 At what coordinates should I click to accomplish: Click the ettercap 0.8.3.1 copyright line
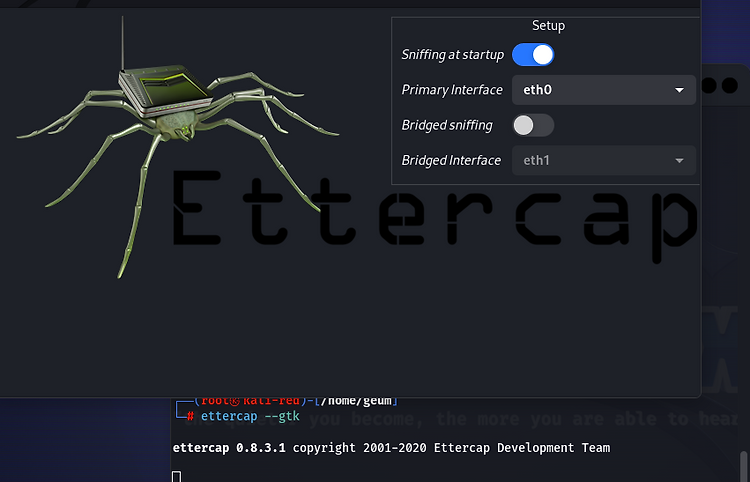coord(391,448)
